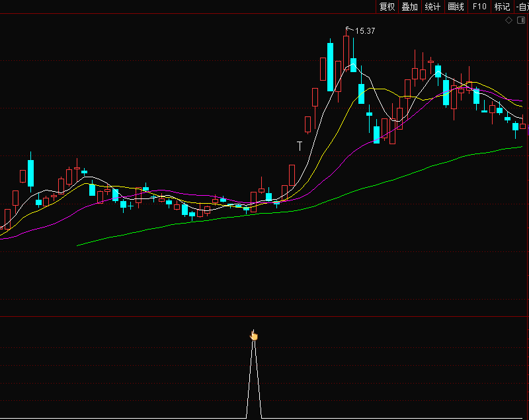This screenshot has width=529, height=420.
Task: Open the 统计 statistics menu
Action: 433,7
